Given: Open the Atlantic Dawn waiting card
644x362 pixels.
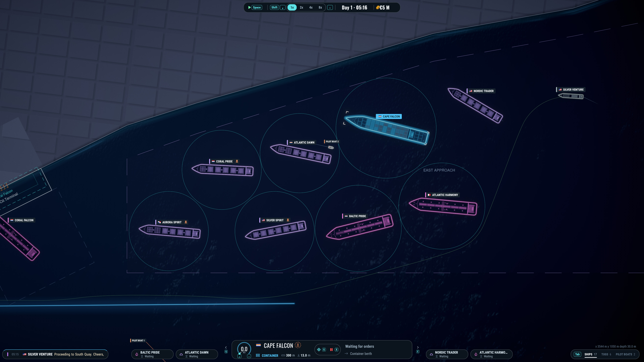Looking at the screenshot, I should point(197,354).
